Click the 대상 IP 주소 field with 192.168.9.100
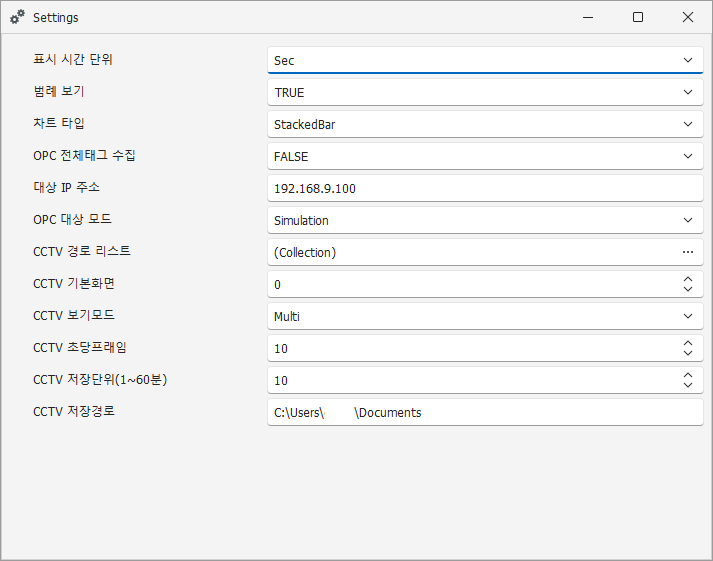713x561 pixels. [485, 188]
